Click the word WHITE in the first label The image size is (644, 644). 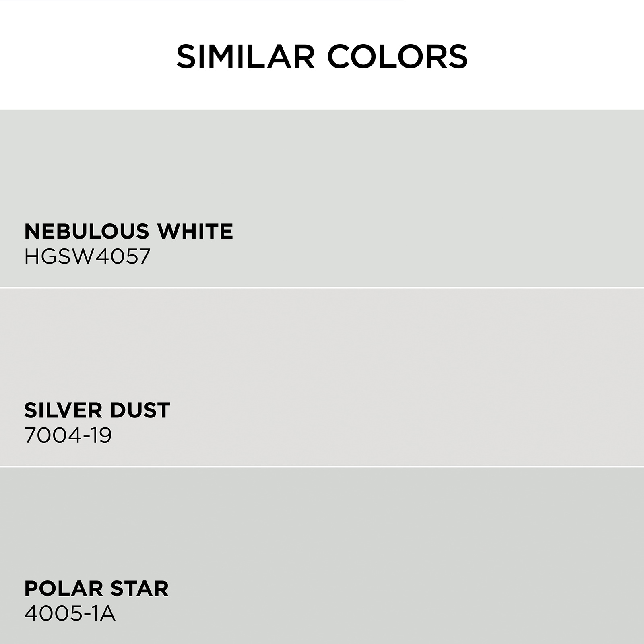pos(195,231)
